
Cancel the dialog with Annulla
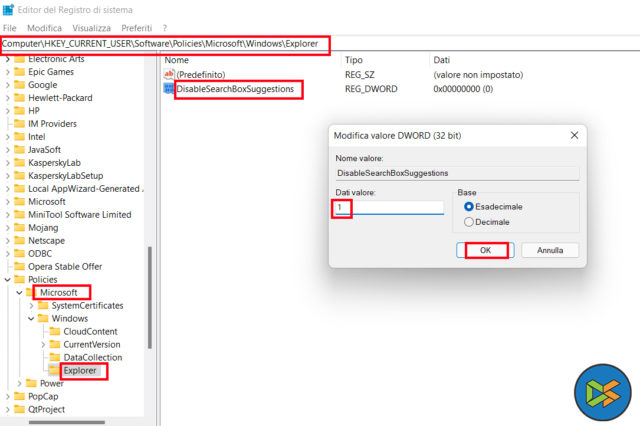(x=550, y=250)
